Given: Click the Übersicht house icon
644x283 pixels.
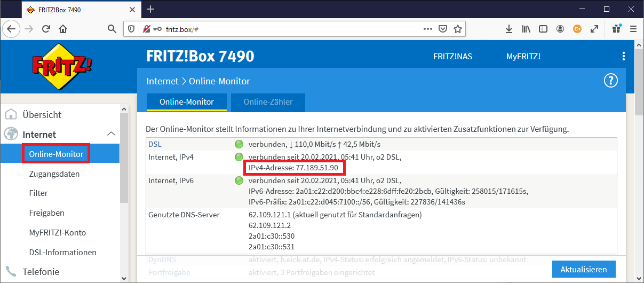Looking at the screenshot, I should tap(11, 115).
